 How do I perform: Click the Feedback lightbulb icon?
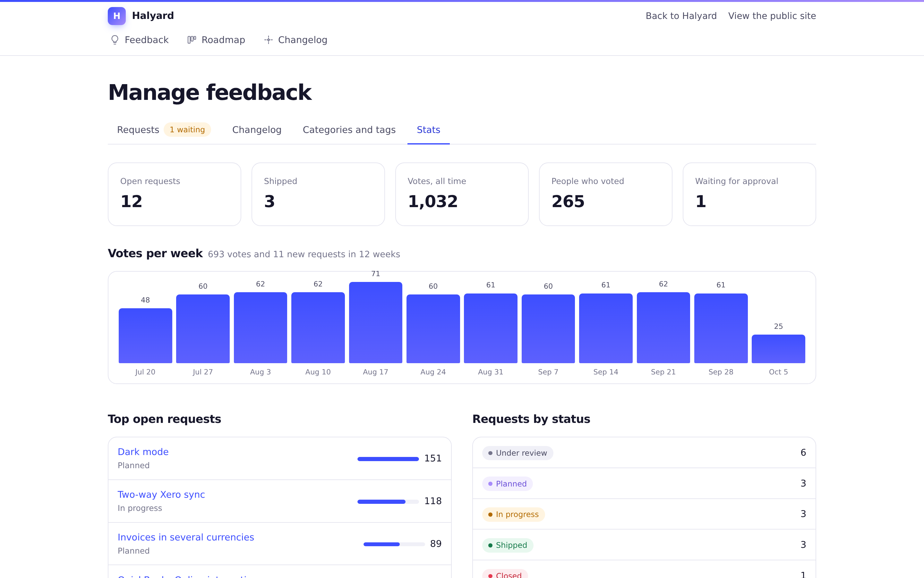coord(115,40)
